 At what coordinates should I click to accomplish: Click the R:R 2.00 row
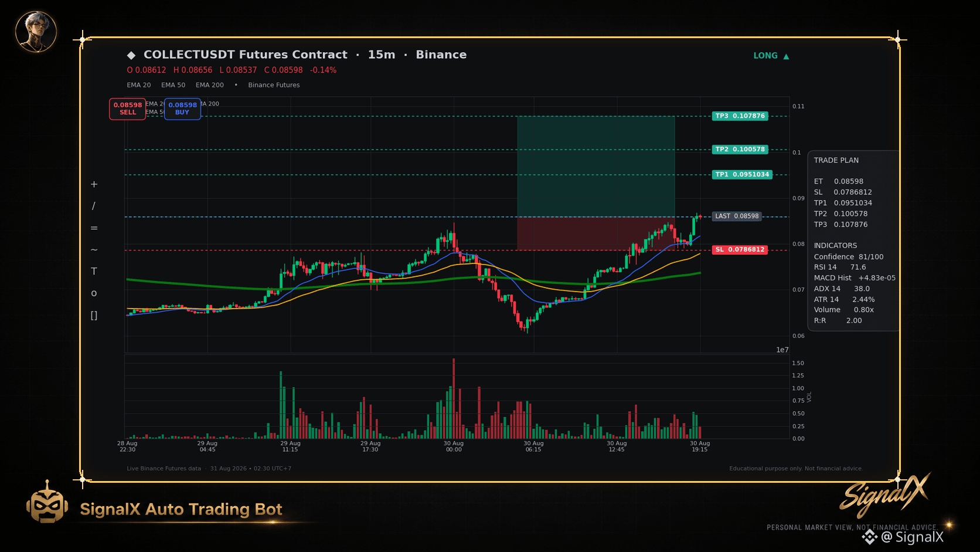click(x=838, y=321)
